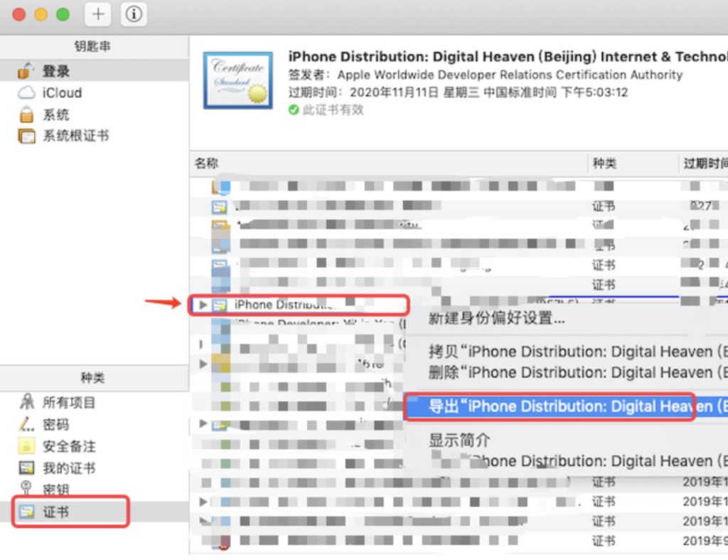Viewport: 728px width, 560px height.
Task: Click the cloud icon beside iCloud
Action: [26, 93]
